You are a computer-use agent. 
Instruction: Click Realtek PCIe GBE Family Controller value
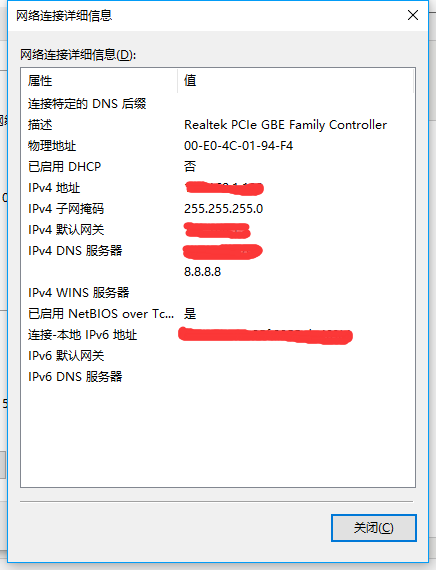coord(285,125)
